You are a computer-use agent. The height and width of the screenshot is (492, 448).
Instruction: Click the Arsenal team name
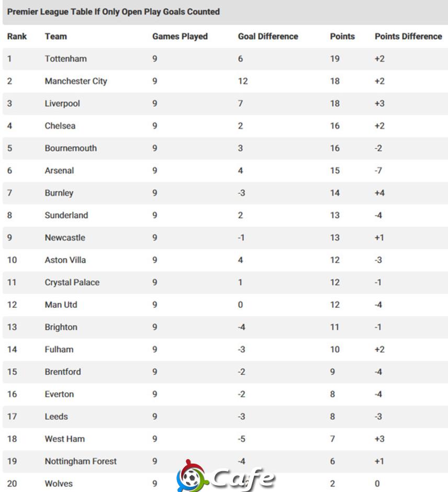click(59, 171)
